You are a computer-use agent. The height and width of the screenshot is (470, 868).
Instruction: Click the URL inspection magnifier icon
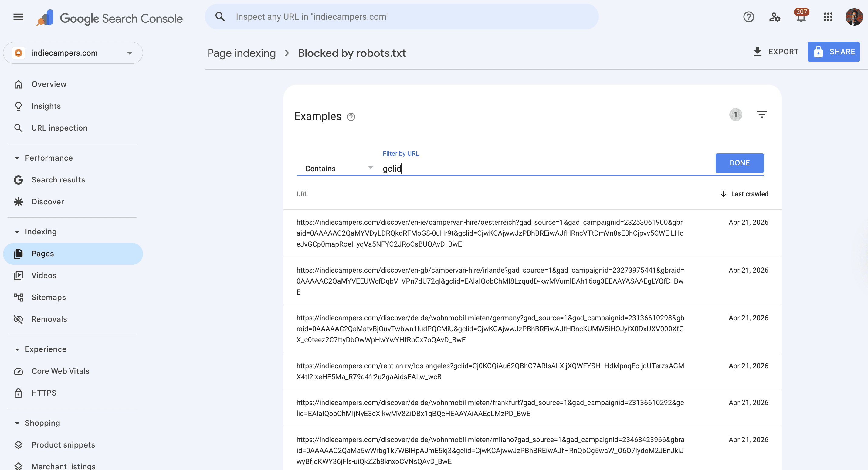[18, 128]
